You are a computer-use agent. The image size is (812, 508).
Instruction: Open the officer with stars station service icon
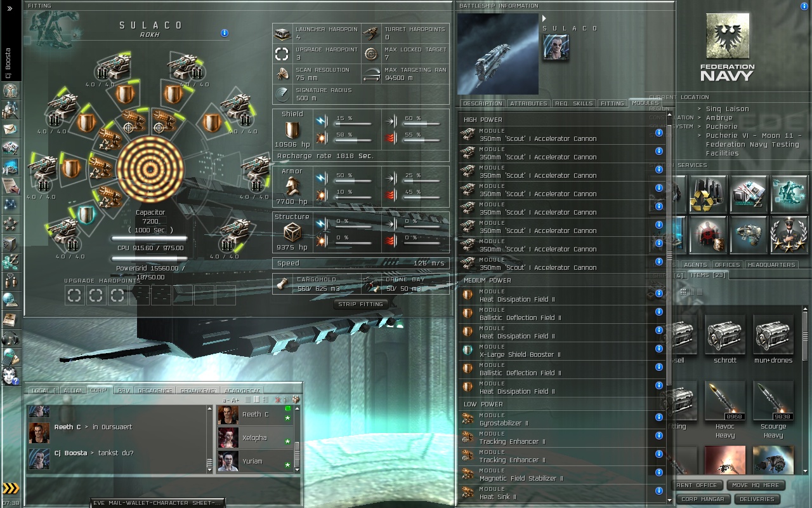790,235
